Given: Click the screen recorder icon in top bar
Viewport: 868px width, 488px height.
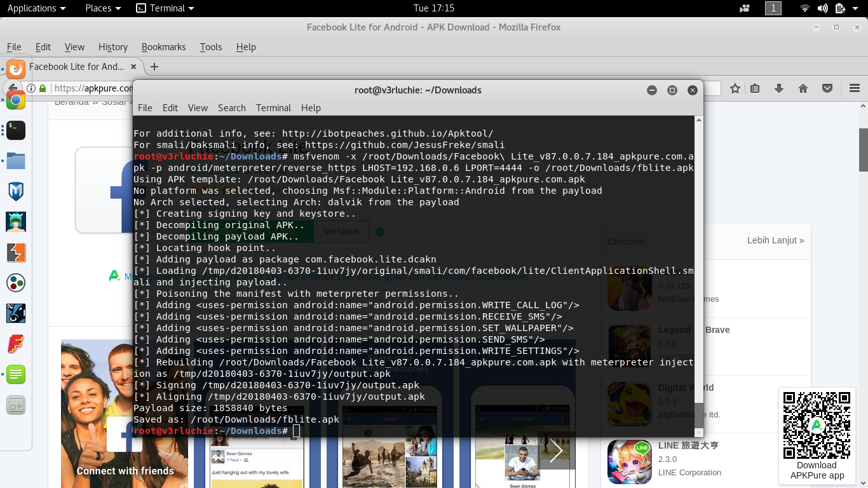Looking at the screenshot, I should (745, 8).
